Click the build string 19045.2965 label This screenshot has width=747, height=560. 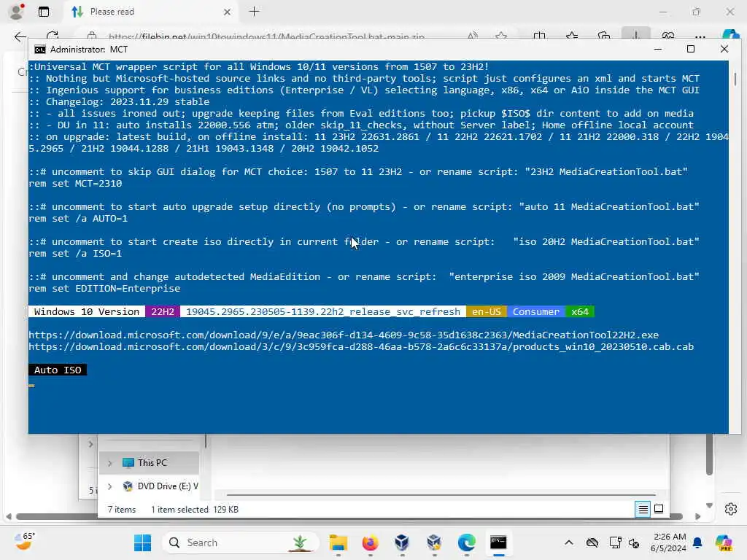tap(323, 311)
